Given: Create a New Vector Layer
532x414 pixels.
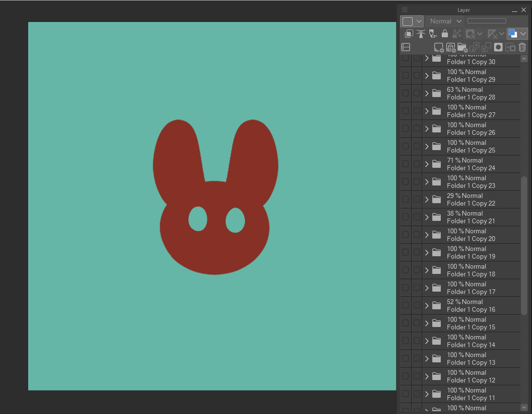Looking at the screenshot, I should [x=451, y=47].
